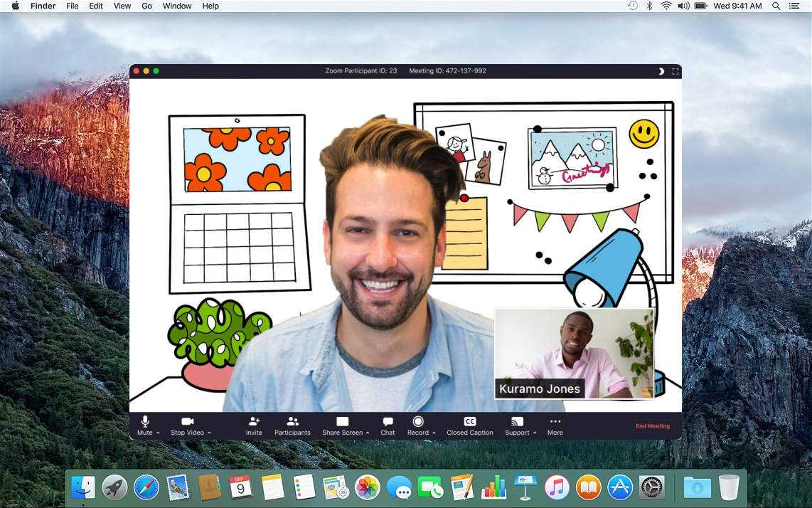Click the More options ellipsis icon
This screenshot has width=812, height=508.
[555, 422]
